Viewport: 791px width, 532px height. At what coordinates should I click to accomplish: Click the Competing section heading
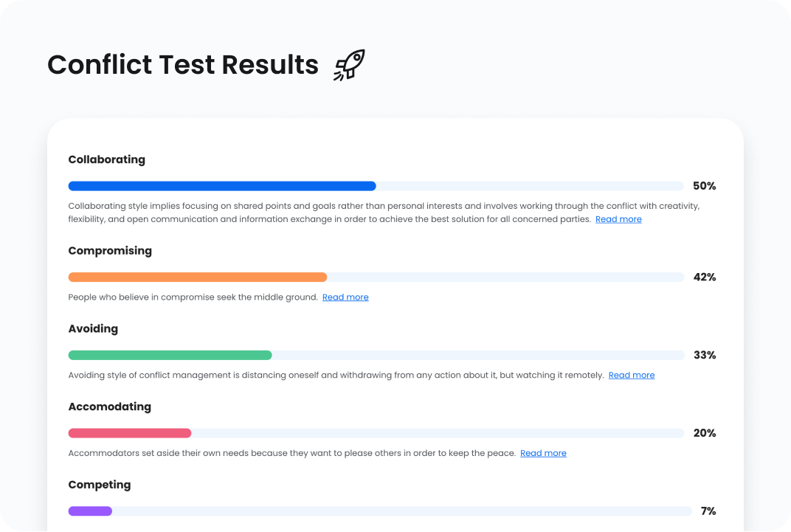pyautogui.click(x=100, y=485)
